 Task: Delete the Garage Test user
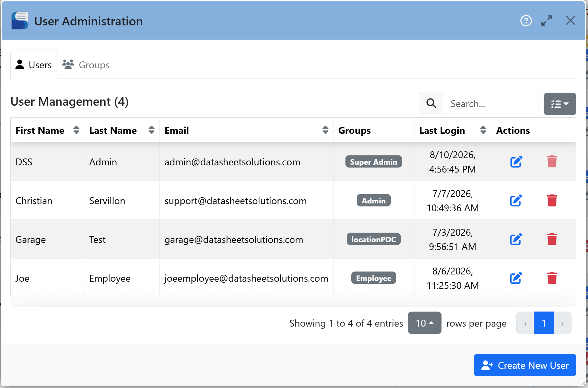click(552, 239)
